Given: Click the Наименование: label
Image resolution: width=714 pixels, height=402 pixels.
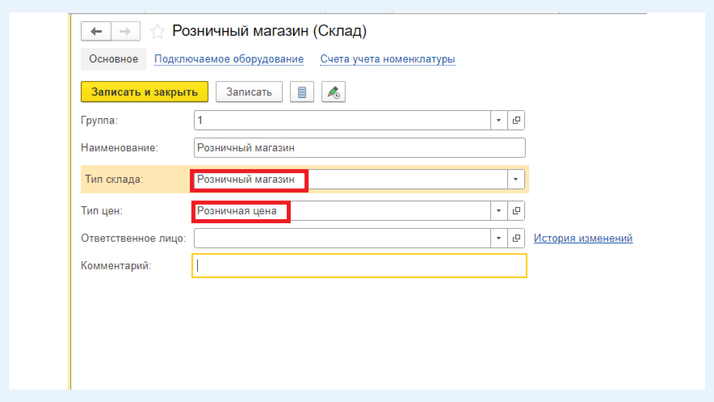Looking at the screenshot, I should point(119,148).
